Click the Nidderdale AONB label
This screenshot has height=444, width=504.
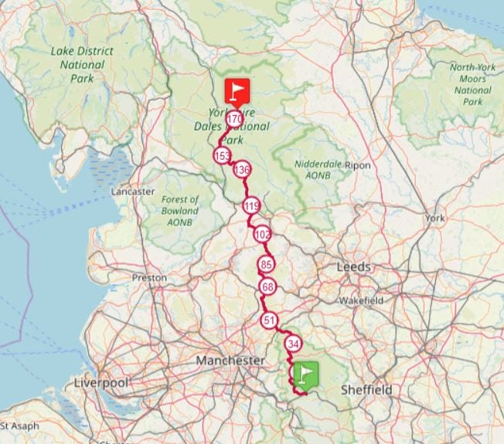pyautogui.click(x=318, y=170)
